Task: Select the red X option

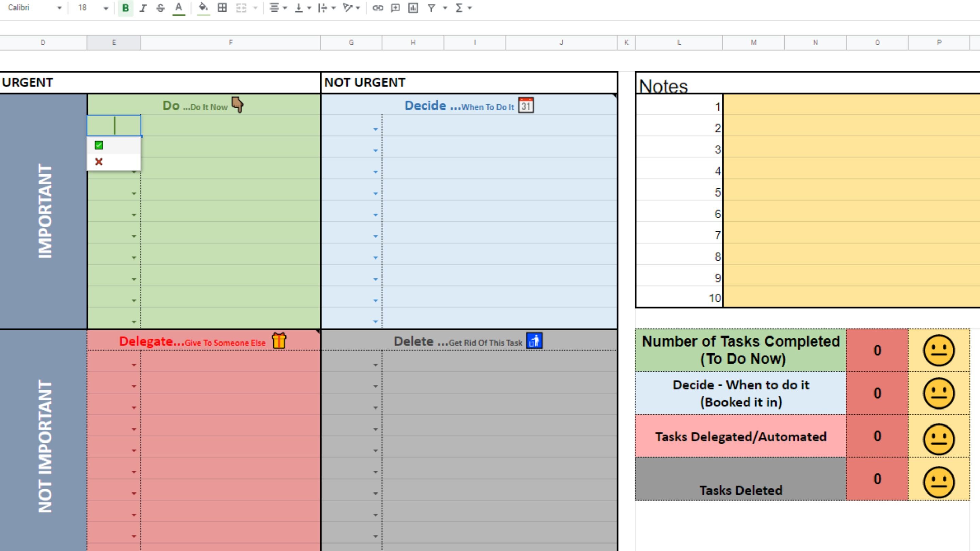Action: [x=114, y=162]
